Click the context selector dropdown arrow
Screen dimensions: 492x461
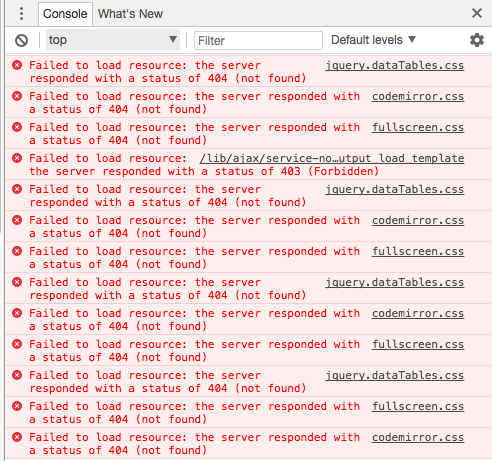tap(173, 40)
